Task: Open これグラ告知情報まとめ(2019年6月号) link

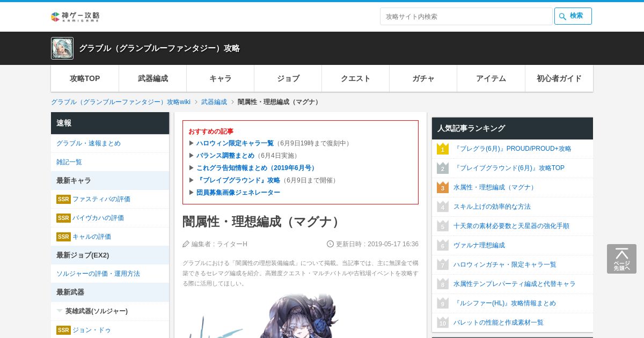Action: 257,168
